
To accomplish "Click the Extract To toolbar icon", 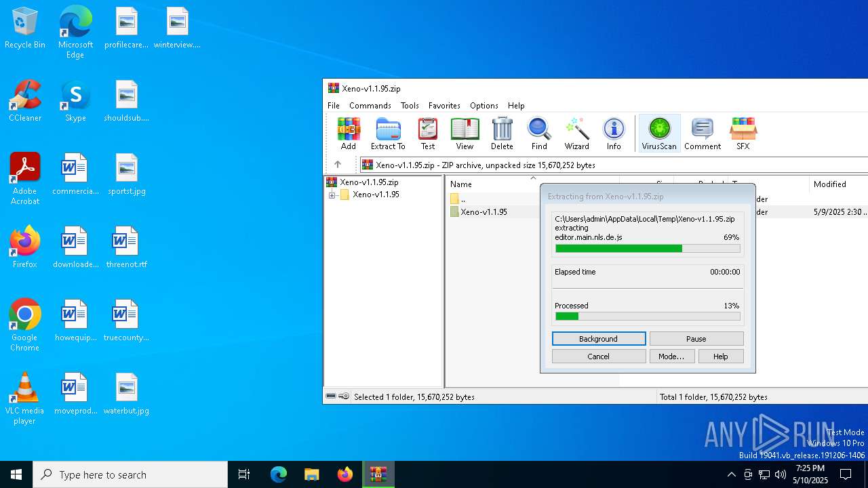I will pos(388,133).
